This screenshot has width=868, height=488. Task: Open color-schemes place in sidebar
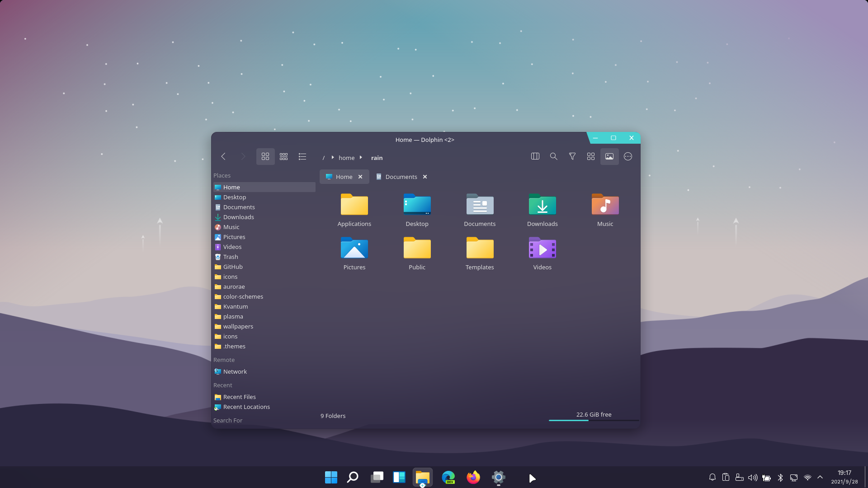point(264,296)
